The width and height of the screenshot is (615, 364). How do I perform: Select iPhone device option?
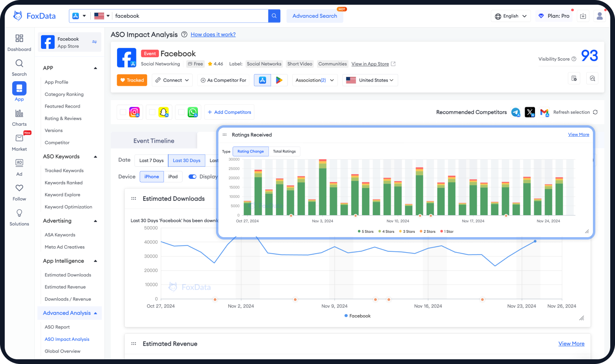152,177
